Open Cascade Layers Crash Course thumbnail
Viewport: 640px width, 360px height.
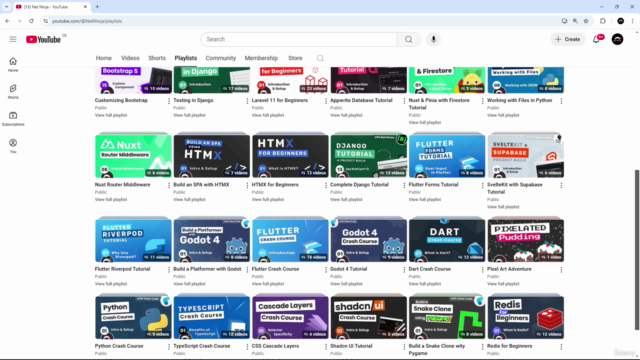290,318
